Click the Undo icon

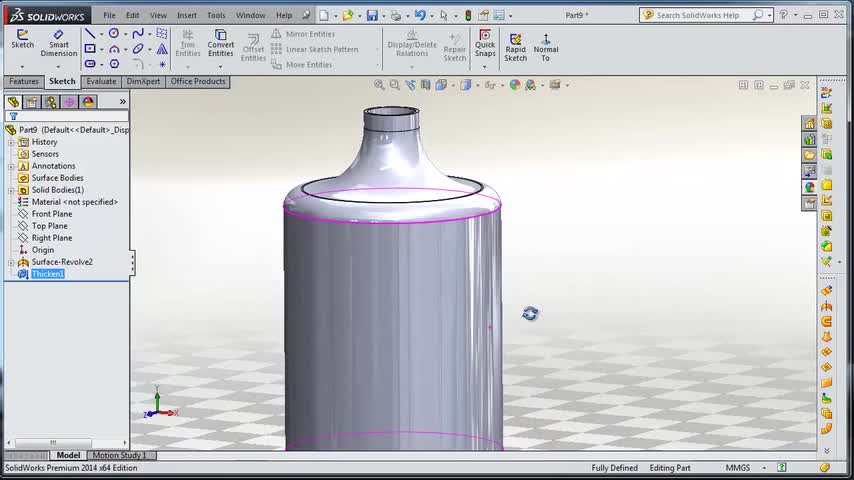coord(420,15)
